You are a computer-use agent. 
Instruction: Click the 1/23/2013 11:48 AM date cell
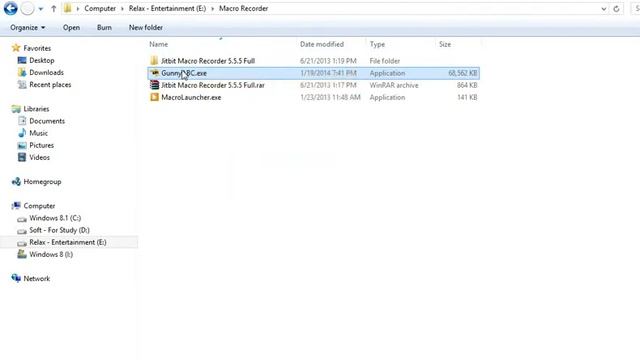[330, 97]
